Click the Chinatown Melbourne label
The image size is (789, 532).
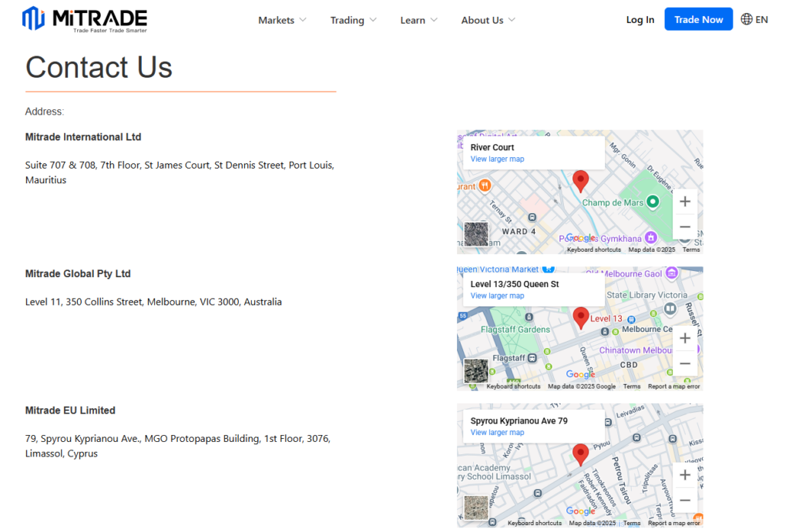tap(635, 350)
